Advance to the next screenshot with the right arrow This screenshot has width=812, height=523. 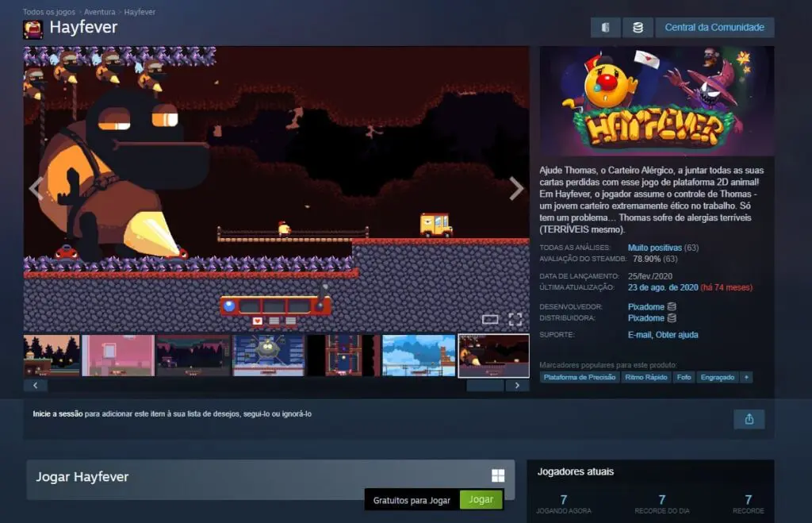[x=516, y=188]
